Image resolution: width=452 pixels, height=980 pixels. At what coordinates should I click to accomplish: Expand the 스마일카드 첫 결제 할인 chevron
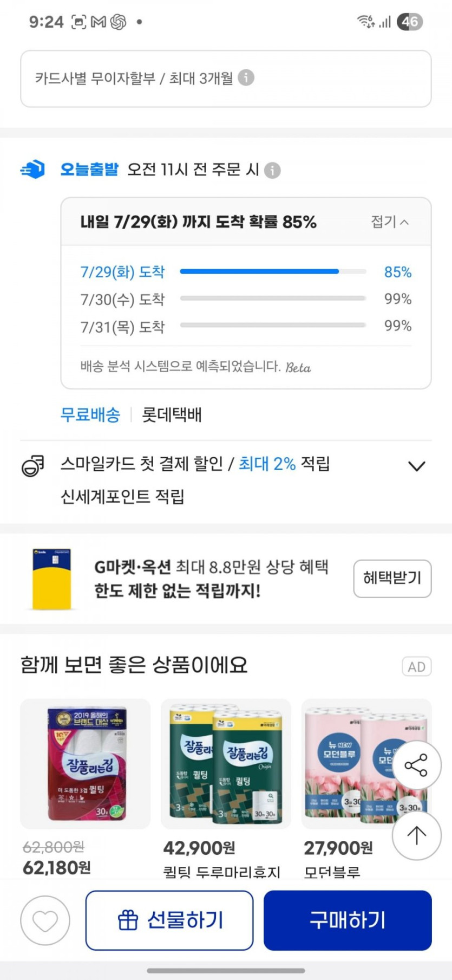click(416, 466)
